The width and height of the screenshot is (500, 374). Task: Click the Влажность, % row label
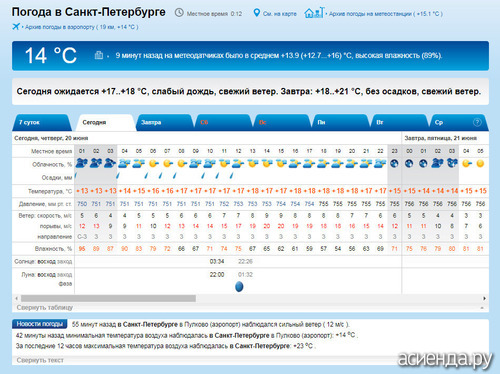click(53, 249)
